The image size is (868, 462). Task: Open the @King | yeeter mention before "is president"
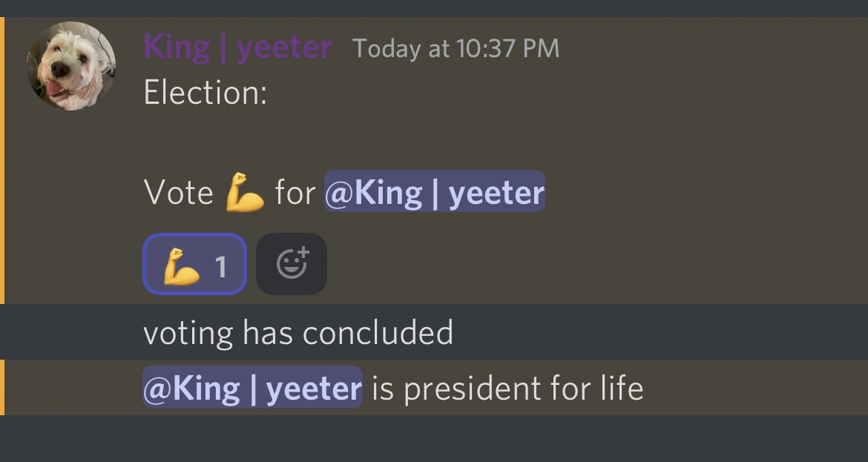pos(252,387)
